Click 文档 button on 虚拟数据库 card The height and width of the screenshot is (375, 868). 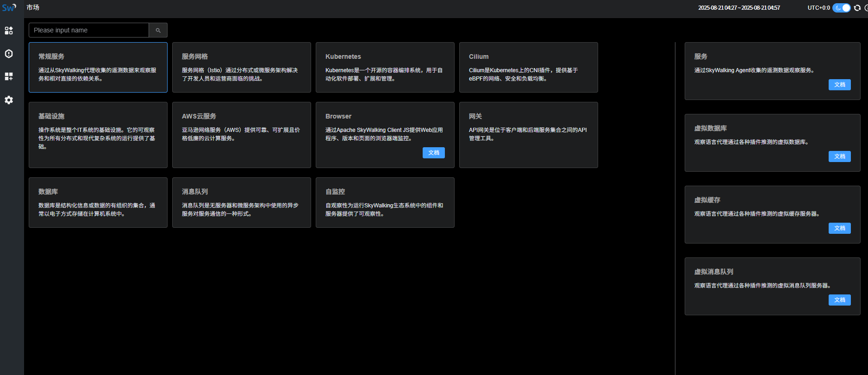[840, 156]
